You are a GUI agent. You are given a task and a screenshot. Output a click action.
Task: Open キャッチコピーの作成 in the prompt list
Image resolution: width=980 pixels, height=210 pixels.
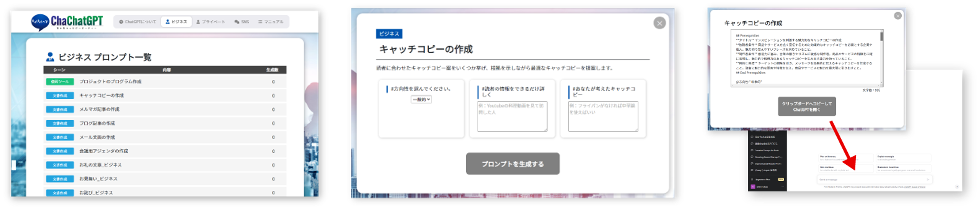click(x=165, y=96)
